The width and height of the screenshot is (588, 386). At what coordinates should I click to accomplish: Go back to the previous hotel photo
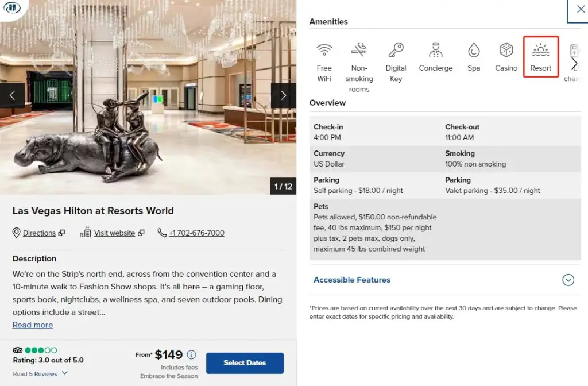(x=13, y=95)
